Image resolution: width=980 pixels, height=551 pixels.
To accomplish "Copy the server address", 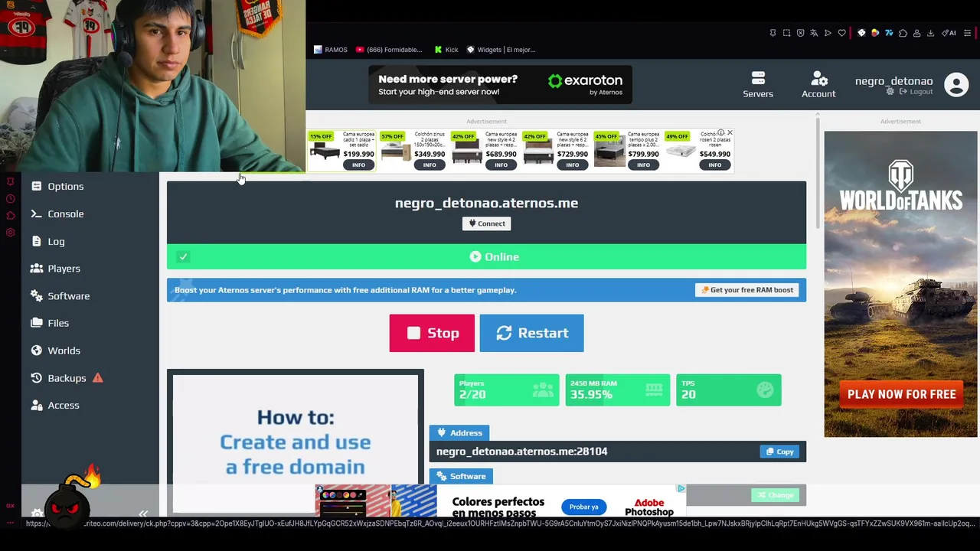I will [779, 452].
